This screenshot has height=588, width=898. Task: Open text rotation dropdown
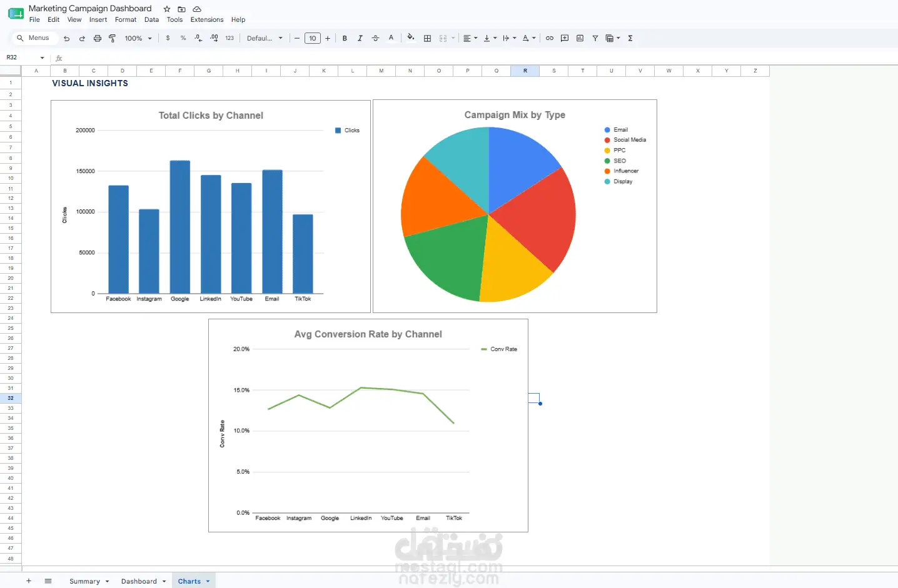tap(529, 39)
